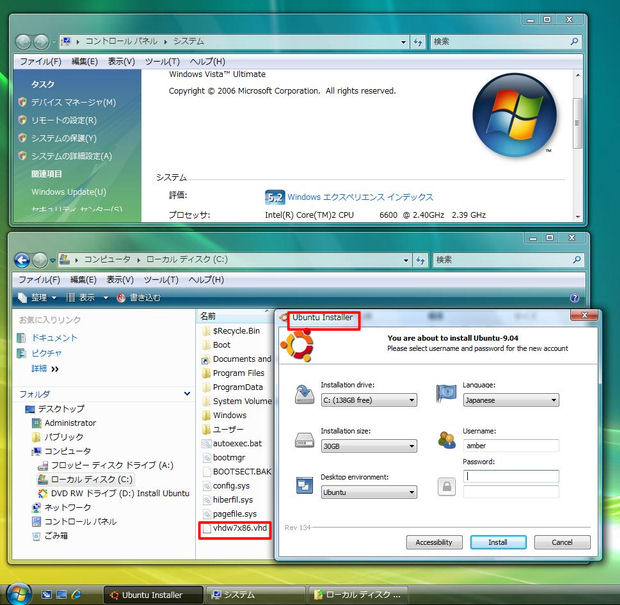The height and width of the screenshot is (605, 620).
Task: Open Installation drive dropdown
Action: click(x=369, y=400)
